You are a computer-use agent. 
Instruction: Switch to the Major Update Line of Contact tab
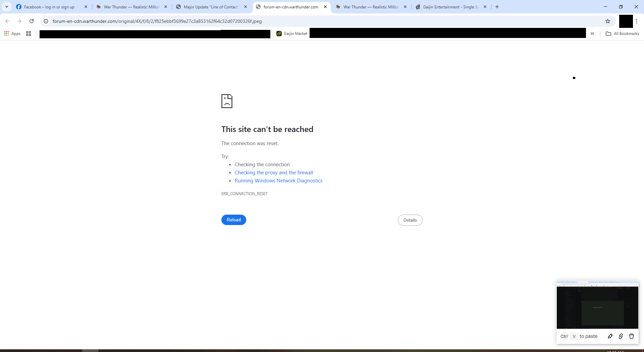point(211,7)
